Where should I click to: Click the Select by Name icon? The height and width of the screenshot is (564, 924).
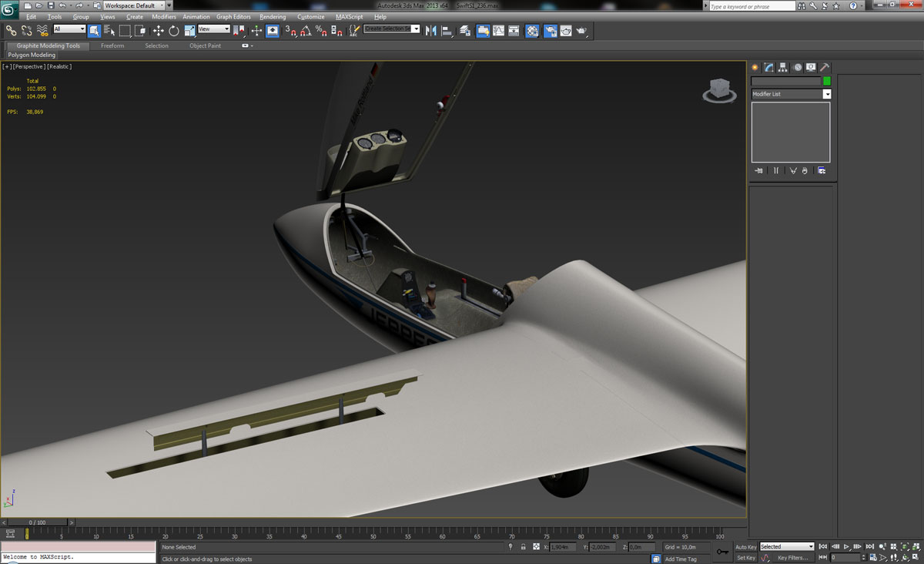(109, 31)
